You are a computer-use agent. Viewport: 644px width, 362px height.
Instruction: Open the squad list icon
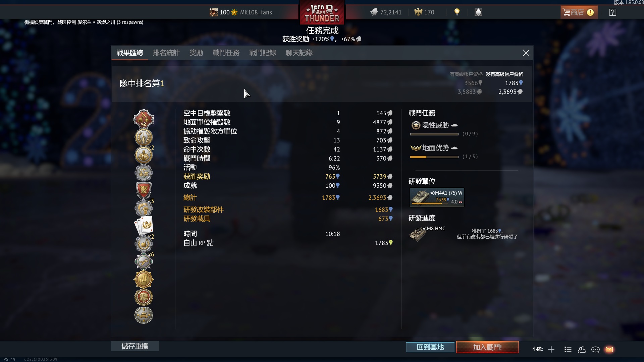568,349
